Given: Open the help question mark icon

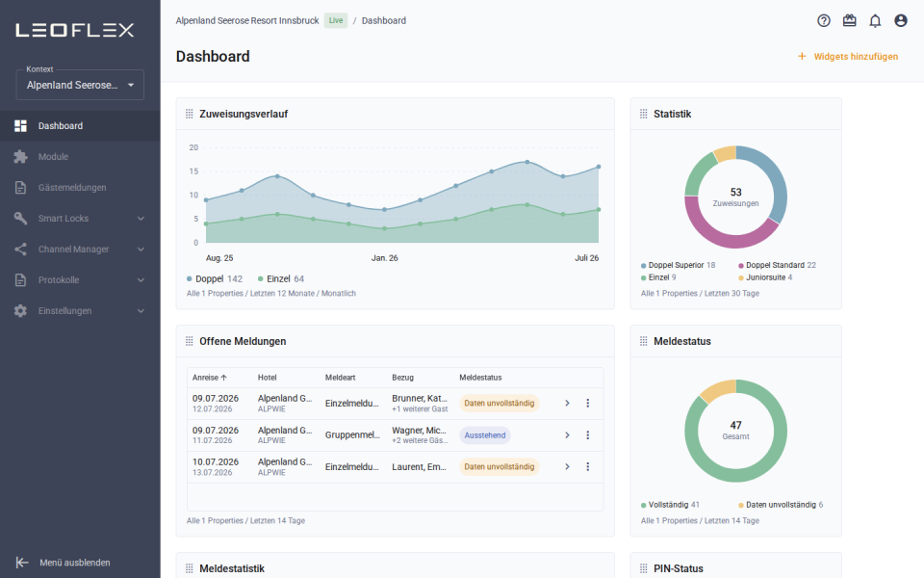Looking at the screenshot, I should (823, 20).
